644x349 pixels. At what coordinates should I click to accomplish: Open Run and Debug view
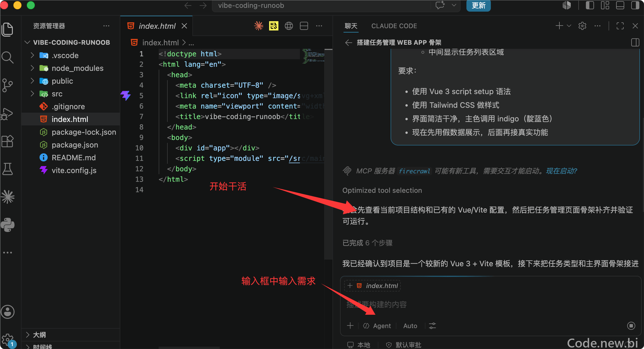tap(8, 114)
